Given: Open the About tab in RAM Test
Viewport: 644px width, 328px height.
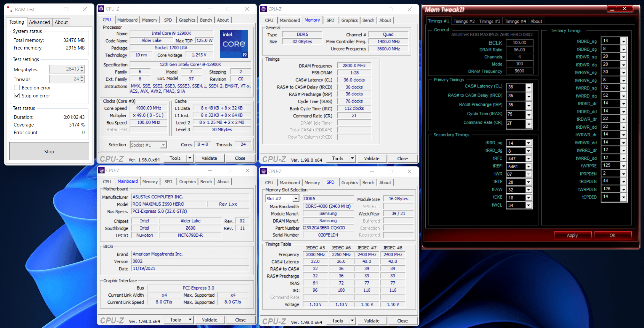Looking at the screenshot, I should click(x=61, y=22).
